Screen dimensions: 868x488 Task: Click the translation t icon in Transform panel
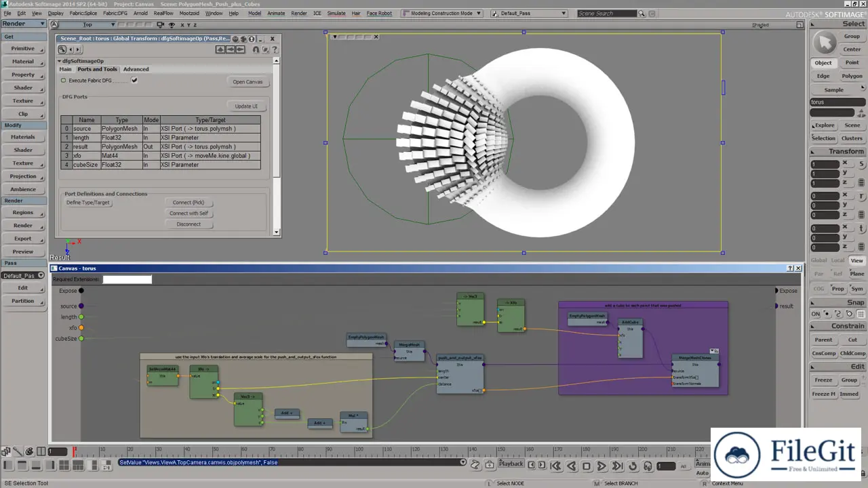(862, 228)
